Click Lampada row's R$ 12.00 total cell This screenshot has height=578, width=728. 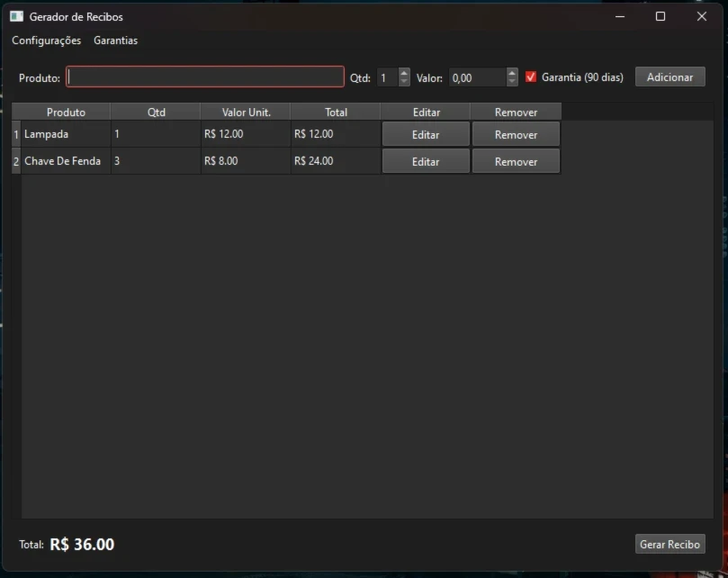click(x=336, y=134)
